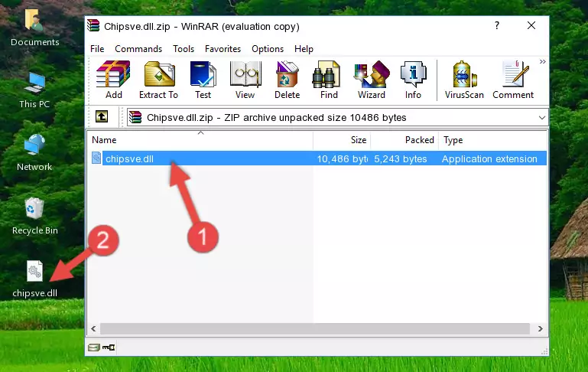Click the WinRAR title bar icon
This screenshot has height=372, width=588.
(93, 25)
